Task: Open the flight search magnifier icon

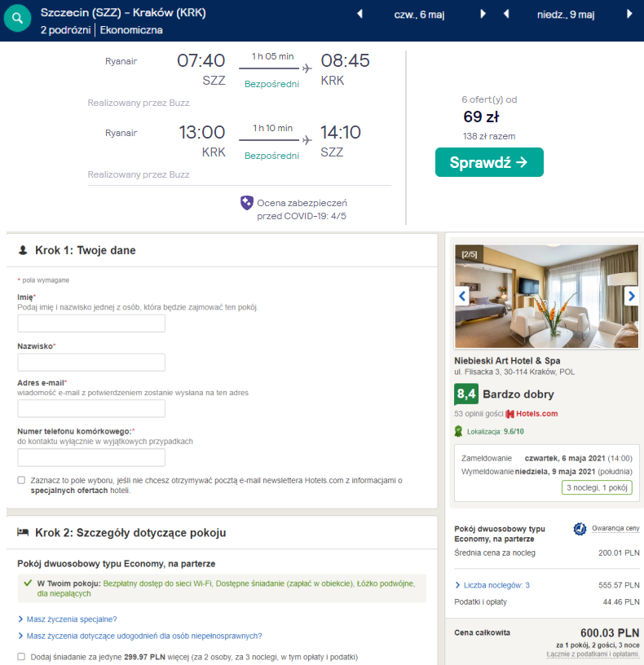Action: click(17, 18)
